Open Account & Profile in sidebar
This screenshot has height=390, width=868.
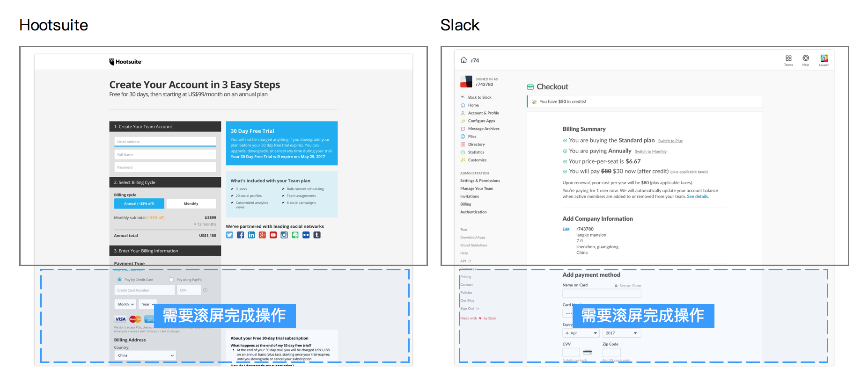point(483,113)
